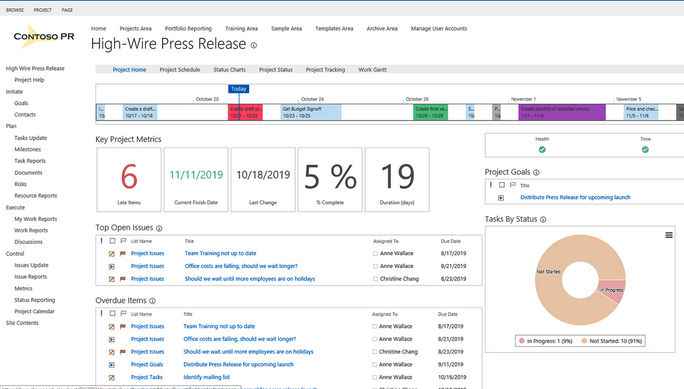The height and width of the screenshot is (389, 684).
Task: Open Tasks Update in the left sidebar
Action: click(31, 138)
